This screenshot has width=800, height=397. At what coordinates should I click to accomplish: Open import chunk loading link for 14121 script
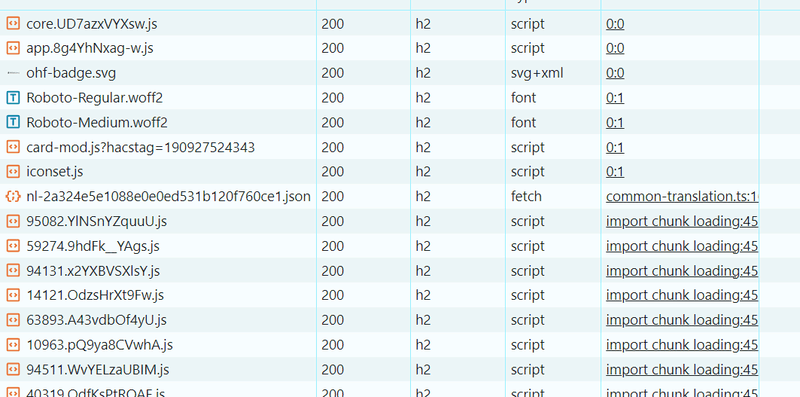click(x=682, y=295)
